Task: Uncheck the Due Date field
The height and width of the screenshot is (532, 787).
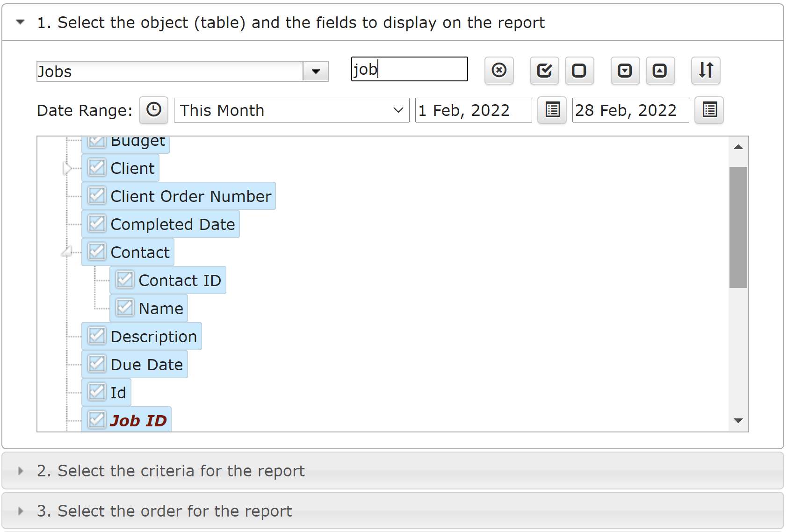Action: [97, 364]
